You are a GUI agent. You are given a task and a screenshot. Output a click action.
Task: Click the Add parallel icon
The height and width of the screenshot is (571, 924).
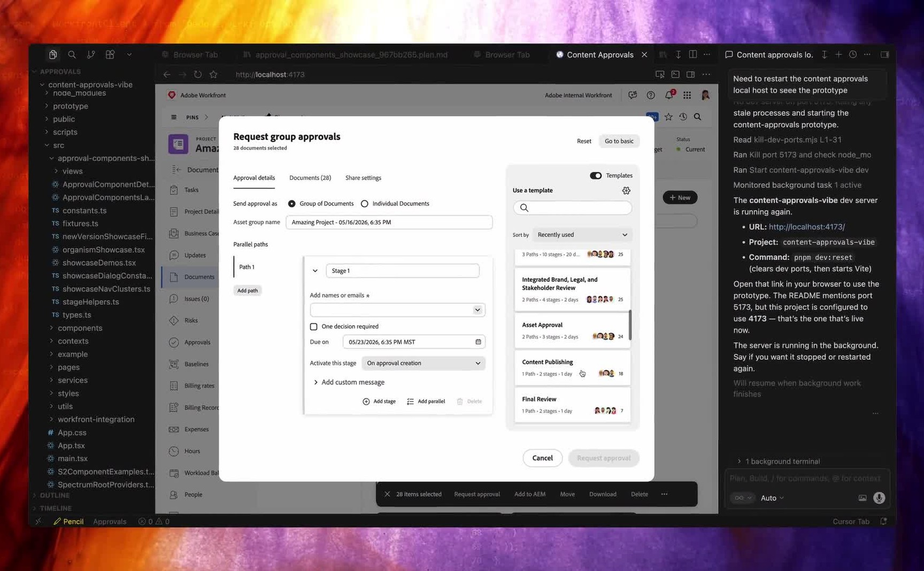click(410, 402)
